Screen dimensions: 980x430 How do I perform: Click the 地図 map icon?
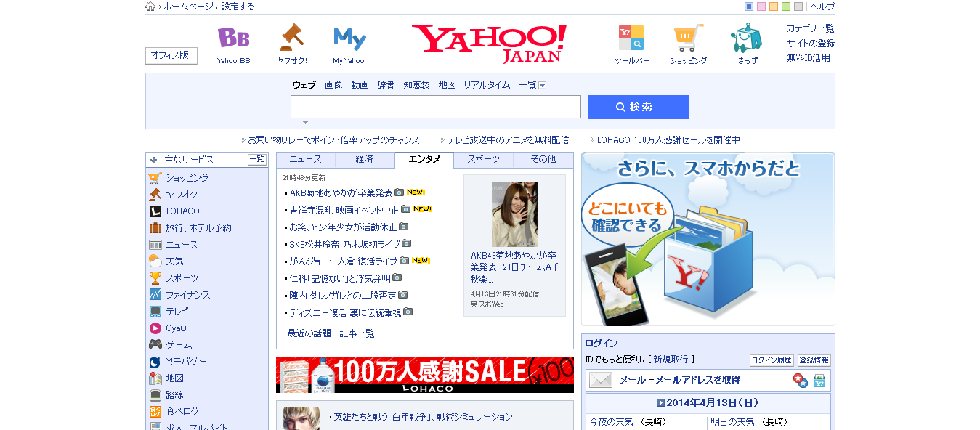155,378
